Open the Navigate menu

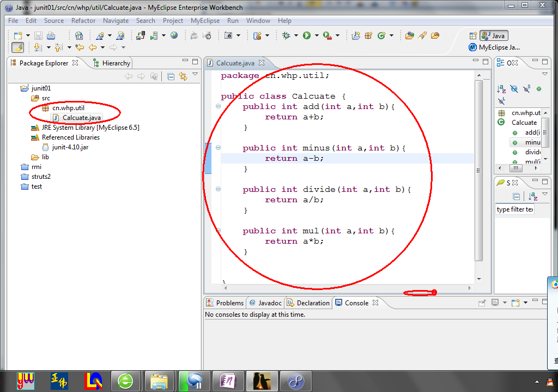point(116,21)
